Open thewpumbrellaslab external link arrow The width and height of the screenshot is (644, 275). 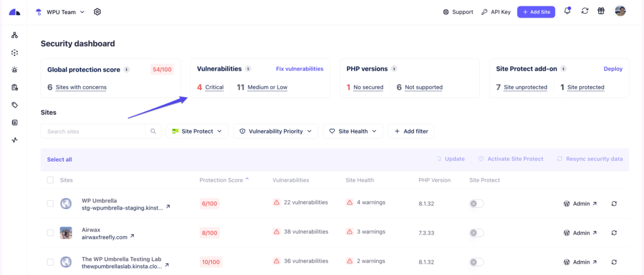click(166, 266)
